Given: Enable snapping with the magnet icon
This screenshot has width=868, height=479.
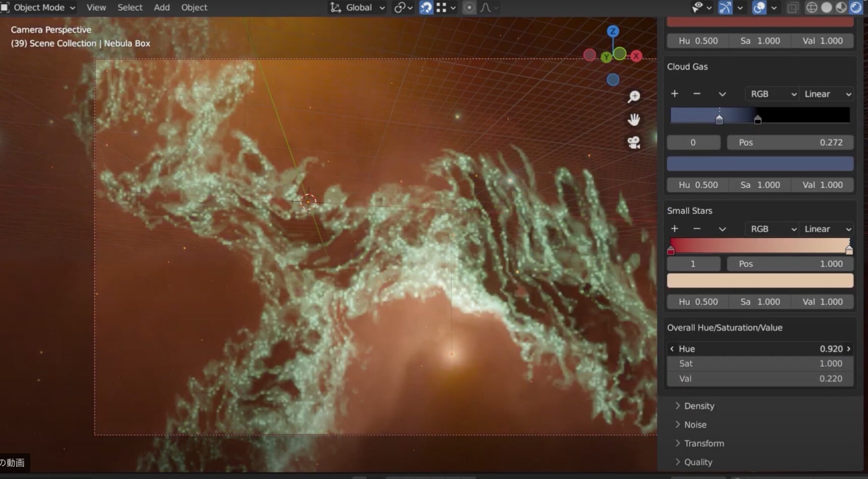Looking at the screenshot, I should click(x=426, y=7).
